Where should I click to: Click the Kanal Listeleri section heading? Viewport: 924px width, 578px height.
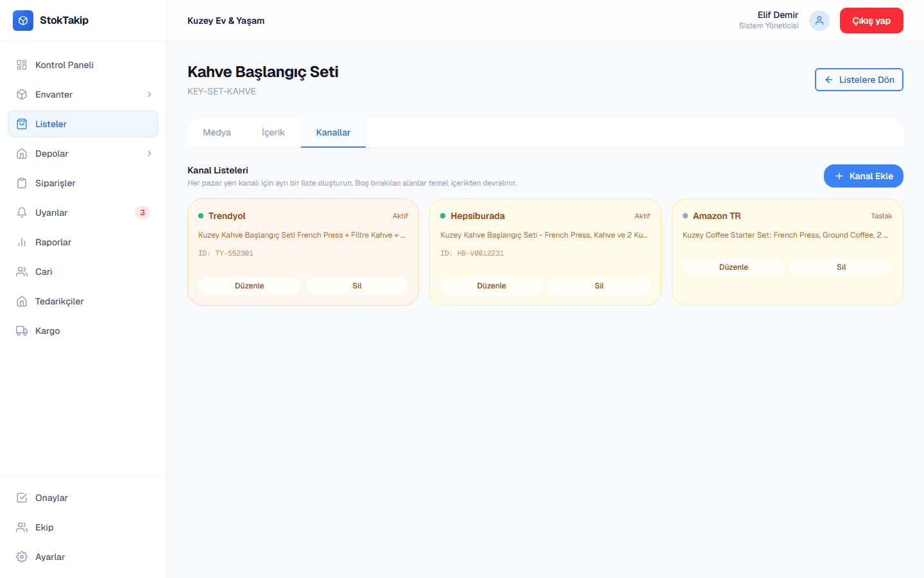pyautogui.click(x=218, y=170)
